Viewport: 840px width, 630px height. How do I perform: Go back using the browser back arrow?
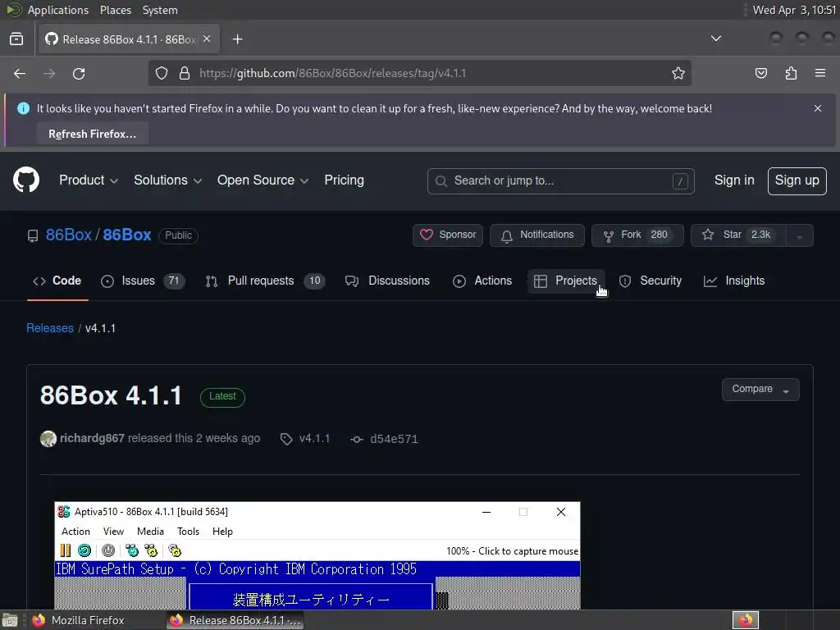click(x=20, y=73)
